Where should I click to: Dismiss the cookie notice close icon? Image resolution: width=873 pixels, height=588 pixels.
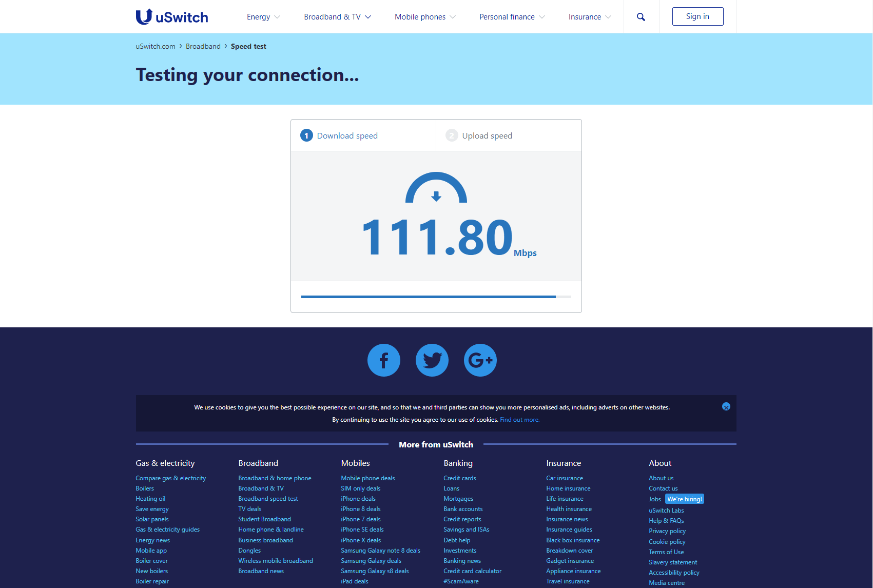tap(726, 406)
